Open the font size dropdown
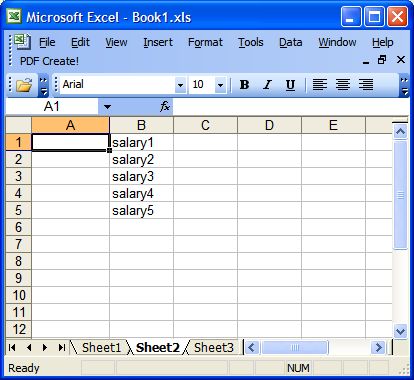 [x=220, y=85]
